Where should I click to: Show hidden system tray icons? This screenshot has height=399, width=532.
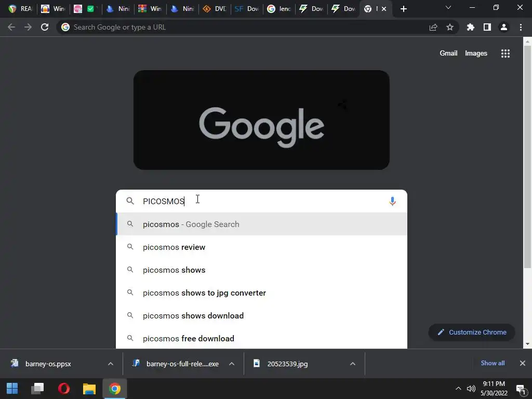pyautogui.click(x=458, y=389)
